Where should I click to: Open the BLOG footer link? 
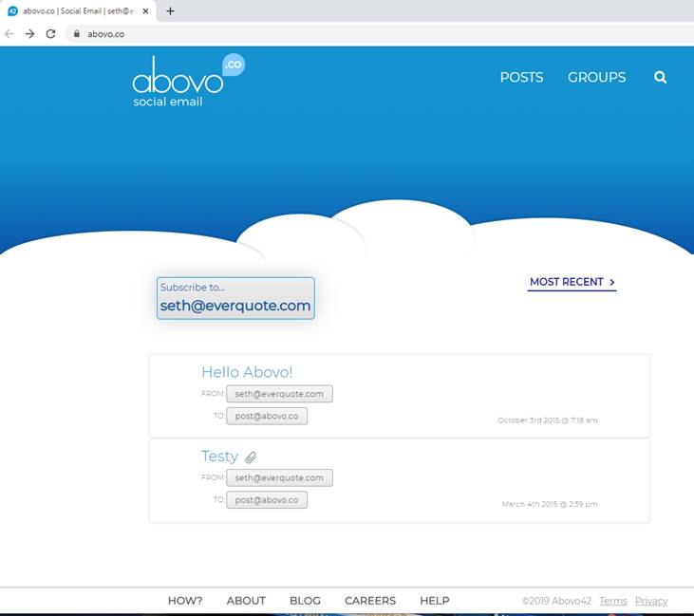pos(305,601)
